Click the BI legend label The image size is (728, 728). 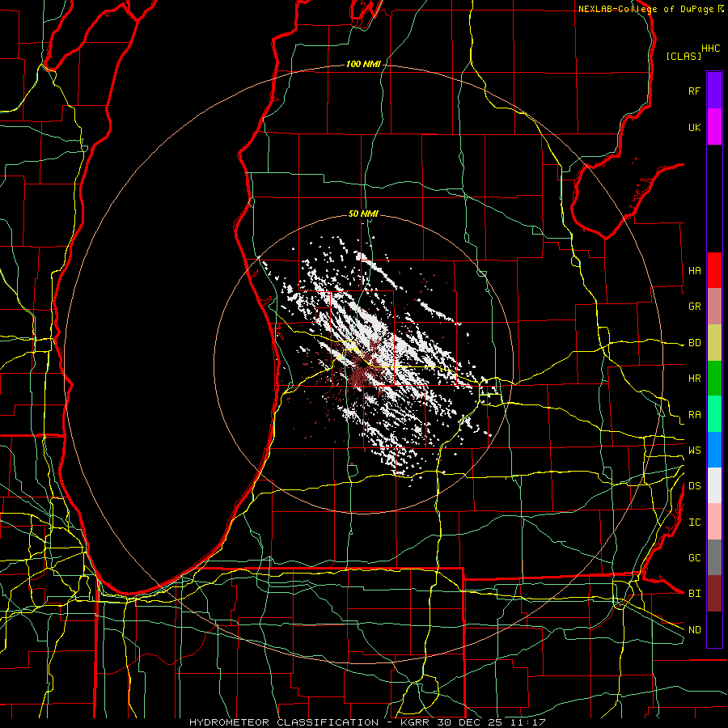coord(694,594)
